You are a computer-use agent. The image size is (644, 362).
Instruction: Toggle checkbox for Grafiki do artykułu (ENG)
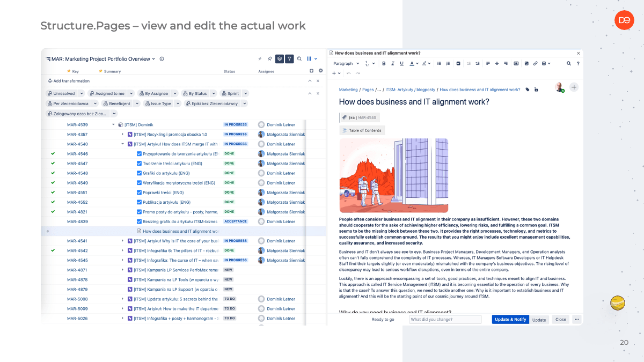coord(140,173)
